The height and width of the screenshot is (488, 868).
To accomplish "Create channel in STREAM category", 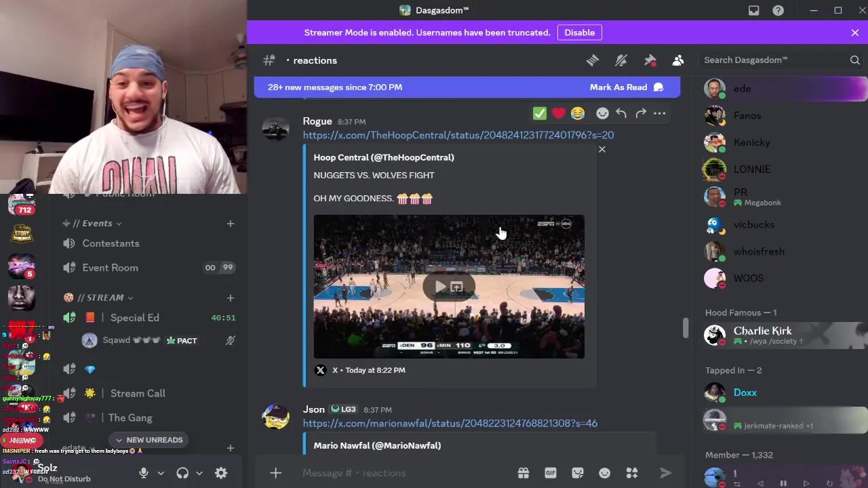I will click(231, 298).
